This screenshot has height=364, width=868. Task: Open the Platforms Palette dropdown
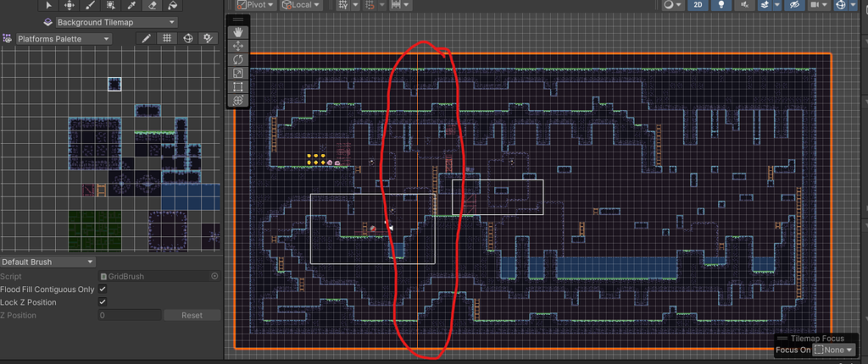(x=64, y=39)
